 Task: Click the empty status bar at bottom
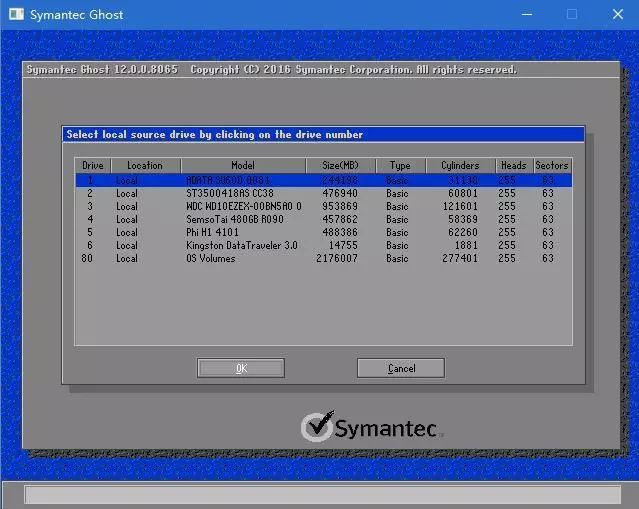point(322,495)
